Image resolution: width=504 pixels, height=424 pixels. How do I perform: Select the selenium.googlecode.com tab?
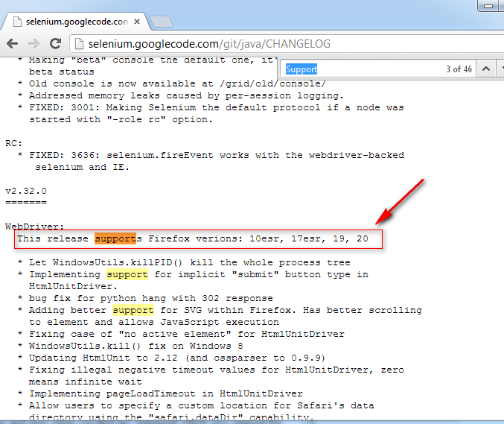tap(77, 22)
